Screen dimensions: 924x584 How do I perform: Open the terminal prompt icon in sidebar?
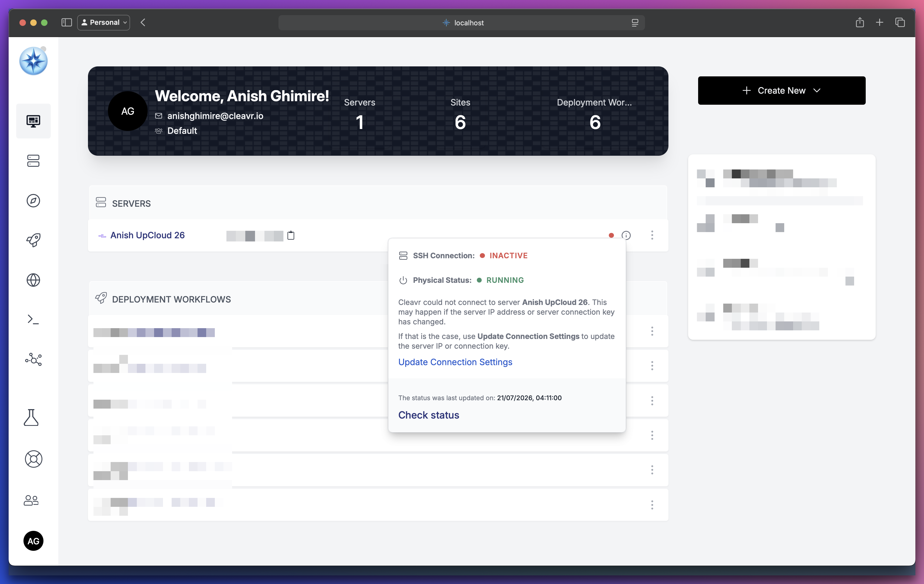point(33,319)
